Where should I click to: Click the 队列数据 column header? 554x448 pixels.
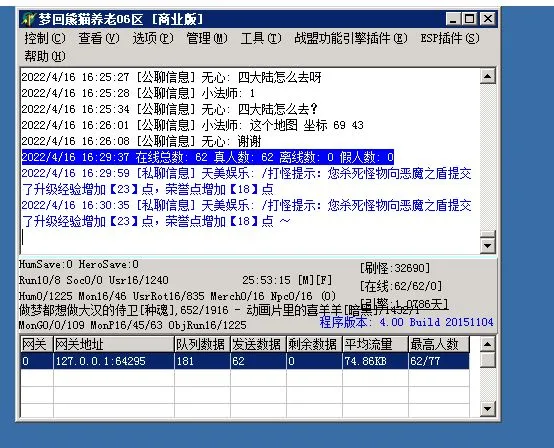(x=202, y=344)
